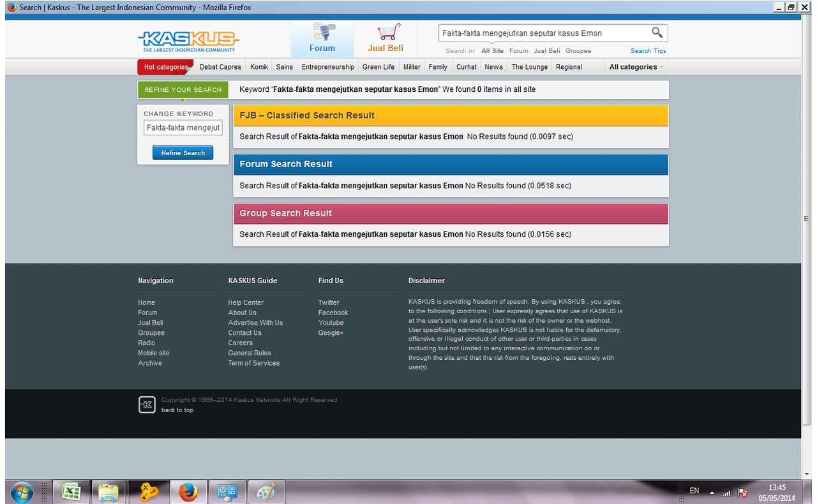This screenshot has height=504, width=817.
Task: Open Paint from the taskbar
Action: (266, 492)
